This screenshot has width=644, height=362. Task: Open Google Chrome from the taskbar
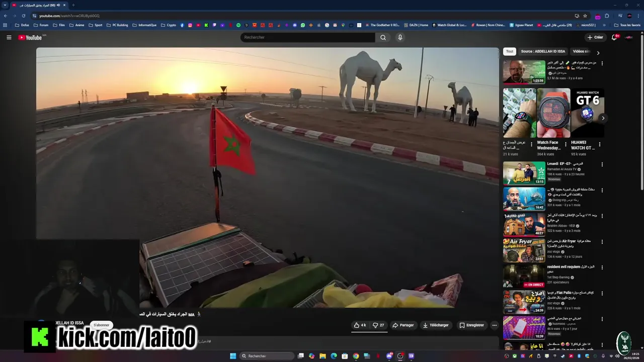tap(356, 356)
